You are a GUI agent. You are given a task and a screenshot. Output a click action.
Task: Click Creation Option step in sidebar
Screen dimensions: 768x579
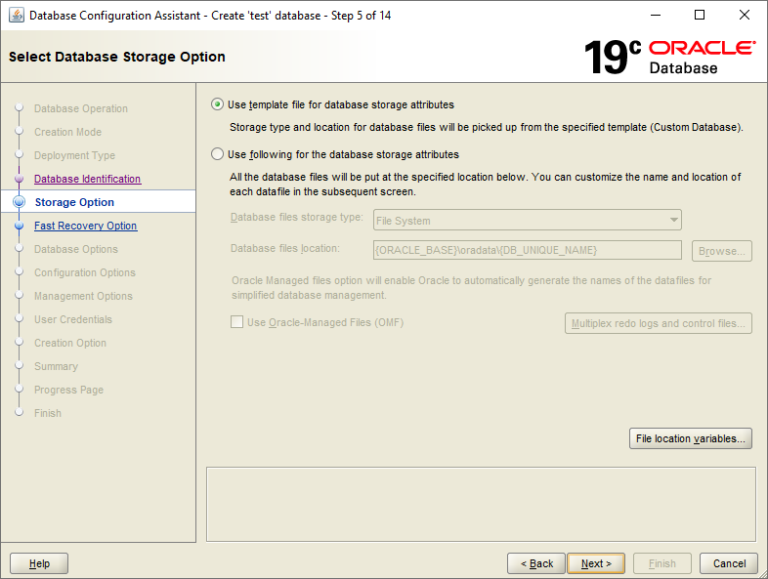pyautogui.click(x=70, y=343)
